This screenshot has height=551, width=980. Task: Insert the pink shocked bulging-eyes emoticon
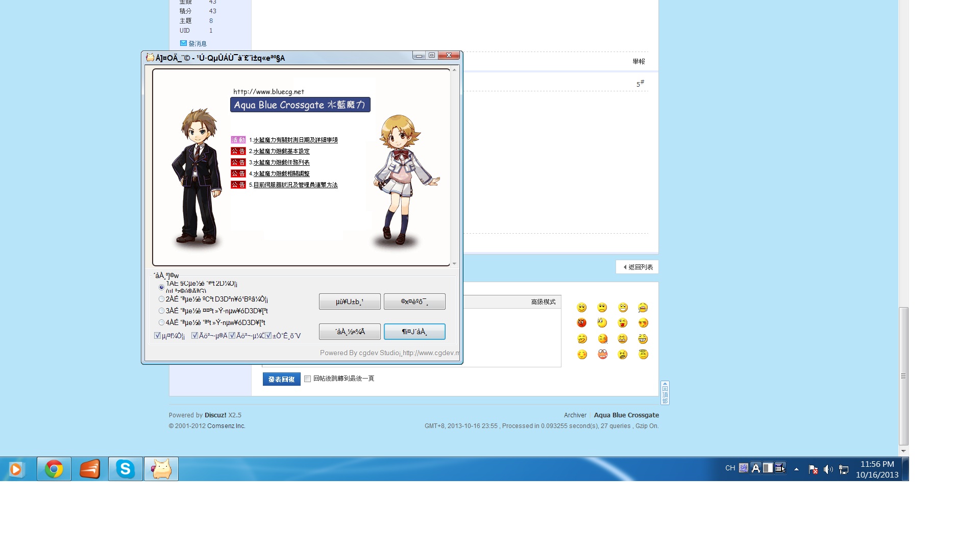click(x=602, y=355)
